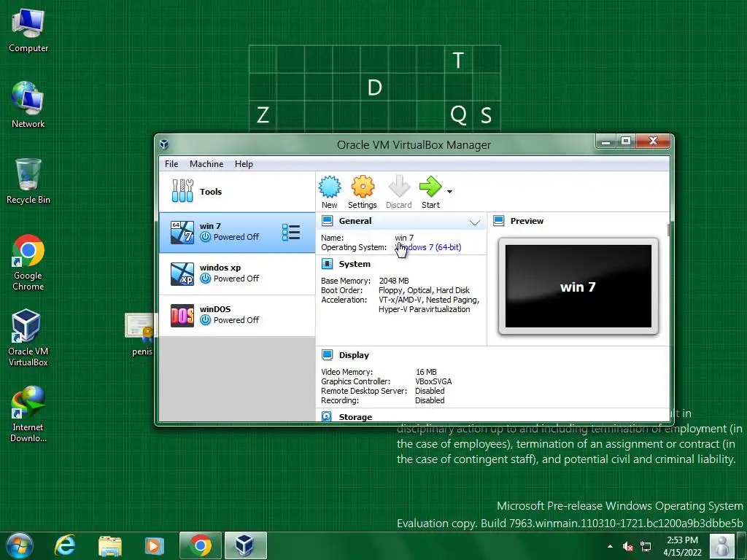Select the winDOS virtual machine
747x560 pixels.
[x=237, y=315]
